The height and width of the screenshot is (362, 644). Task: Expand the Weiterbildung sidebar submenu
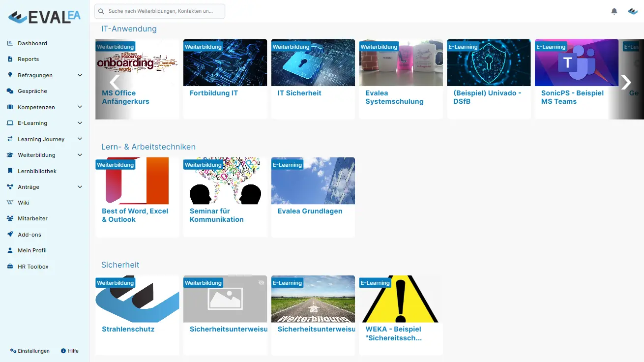click(80, 155)
